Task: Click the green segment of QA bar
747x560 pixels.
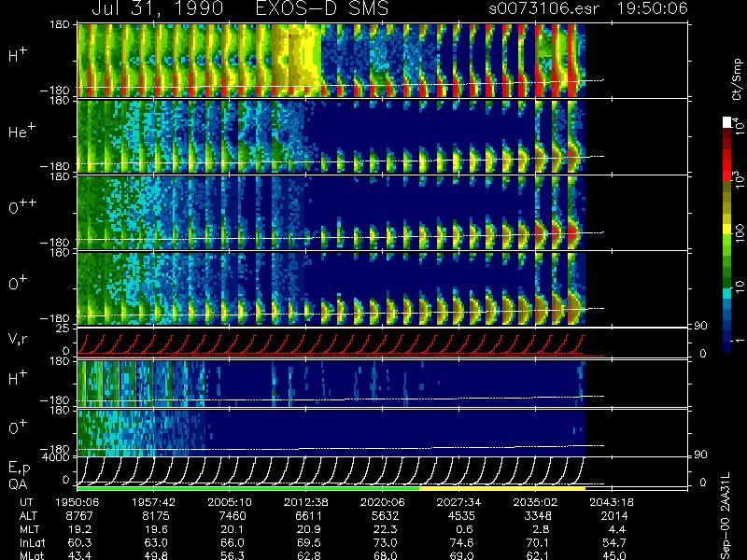Action: (x=248, y=488)
